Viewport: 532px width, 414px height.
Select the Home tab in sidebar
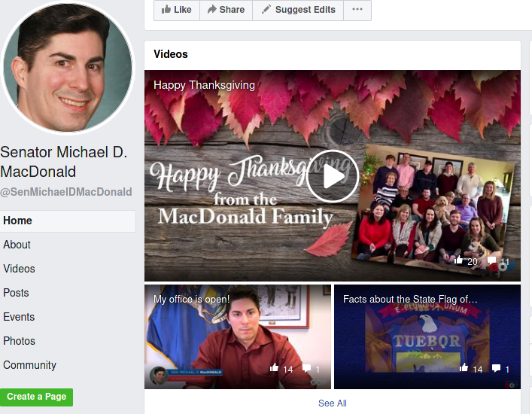pyautogui.click(x=68, y=221)
